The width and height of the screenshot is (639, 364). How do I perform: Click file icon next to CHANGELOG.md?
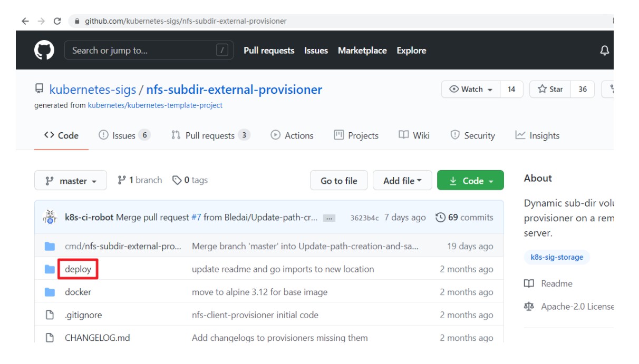pos(50,338)
